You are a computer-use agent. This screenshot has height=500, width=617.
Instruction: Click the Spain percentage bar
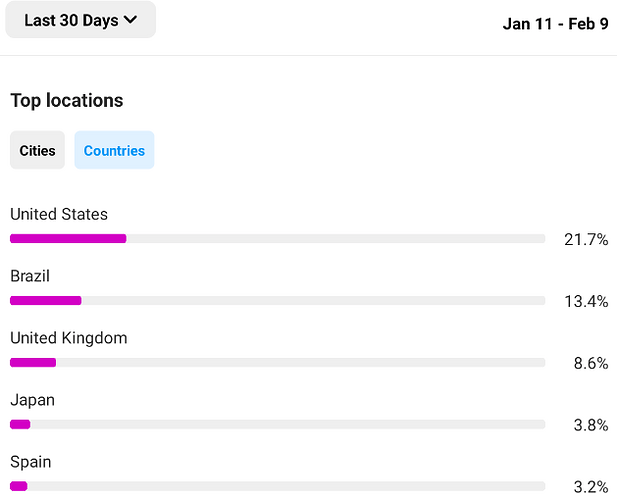277,486
